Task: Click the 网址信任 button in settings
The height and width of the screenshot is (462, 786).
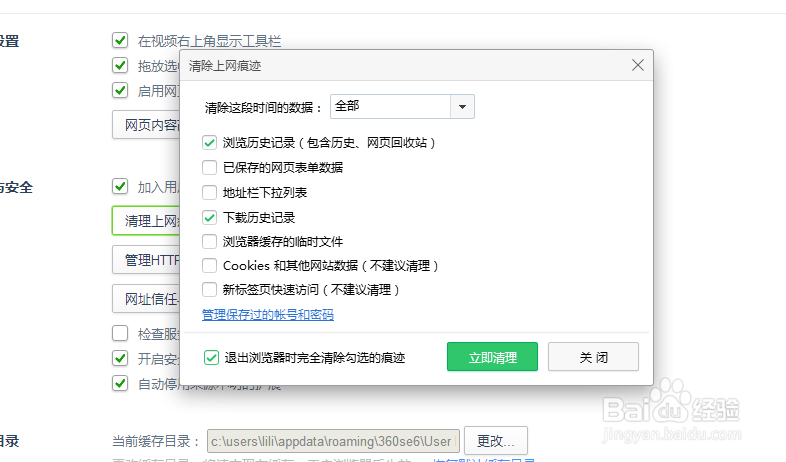Action: pos(146,299)
